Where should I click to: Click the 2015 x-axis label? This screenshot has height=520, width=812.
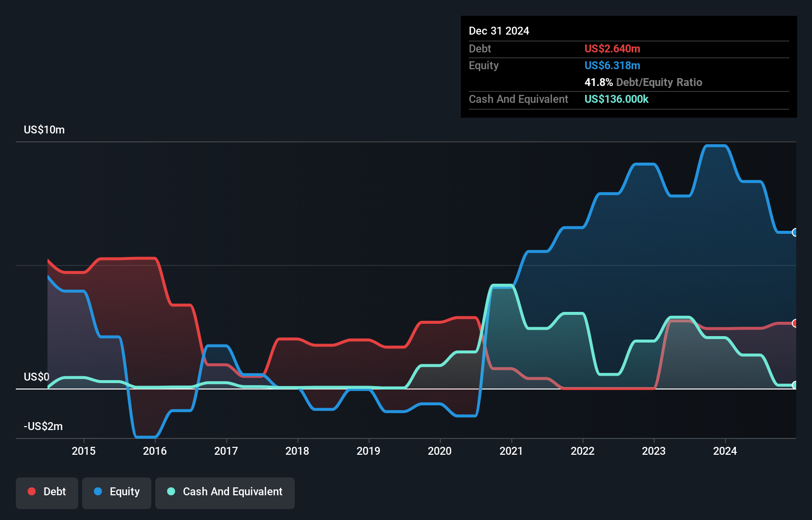(x=84, y=451)
